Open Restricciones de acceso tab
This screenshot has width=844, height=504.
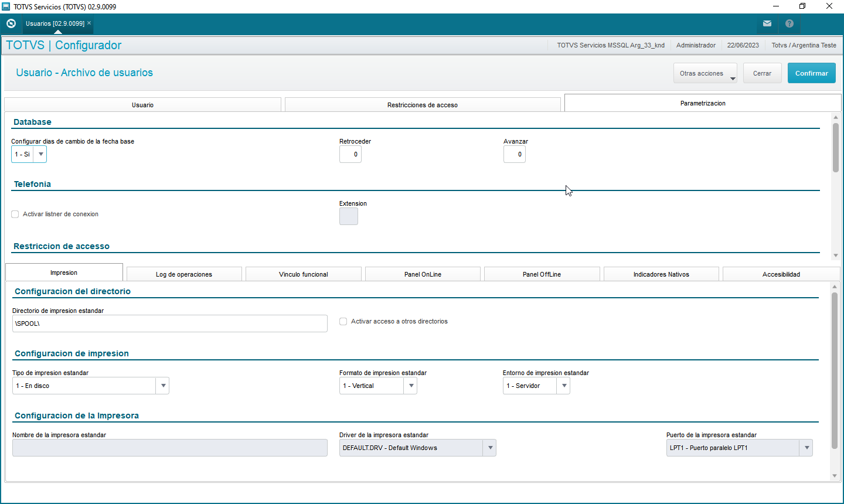coord(423,105)
